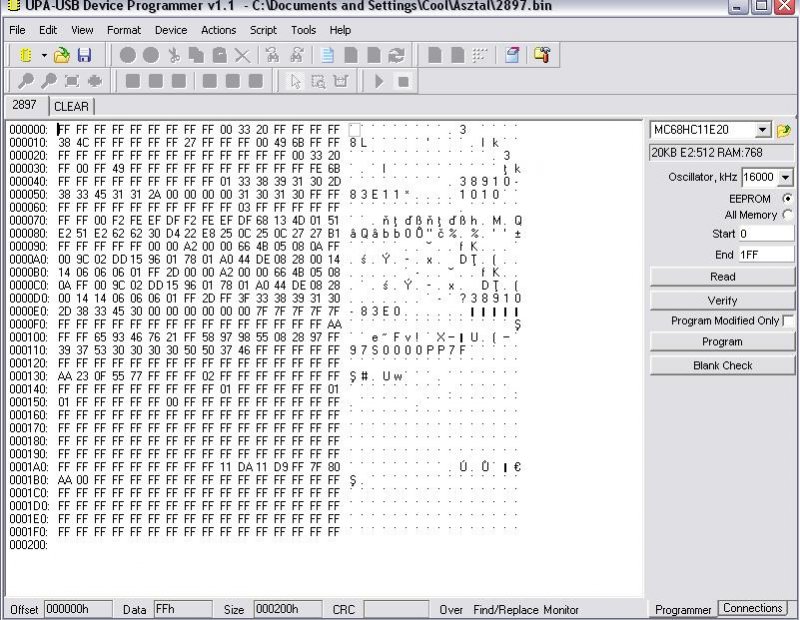Save the file with the floppy disk icon

tap(84, 55)
